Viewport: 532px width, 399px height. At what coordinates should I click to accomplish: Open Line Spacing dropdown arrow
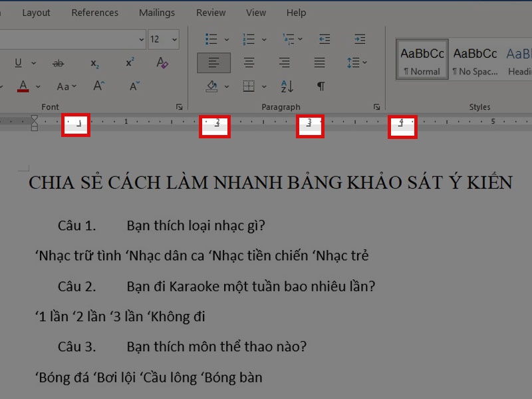364,63
